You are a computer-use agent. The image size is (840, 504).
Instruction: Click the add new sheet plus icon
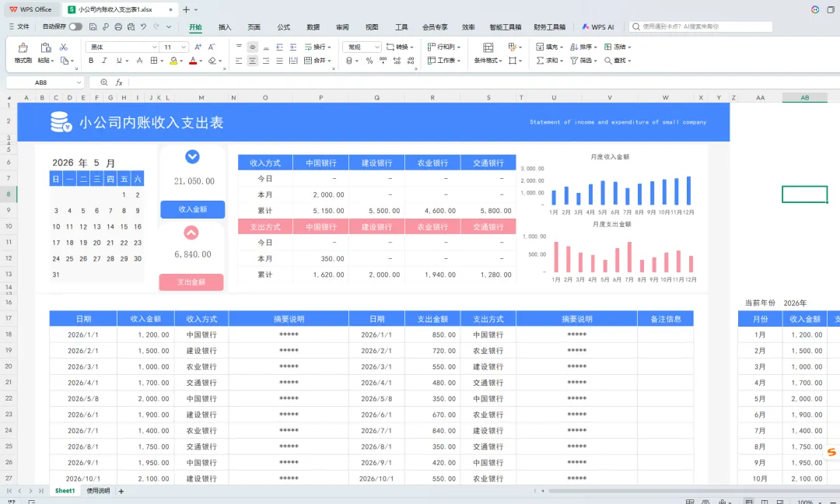(x=121, y=491)
